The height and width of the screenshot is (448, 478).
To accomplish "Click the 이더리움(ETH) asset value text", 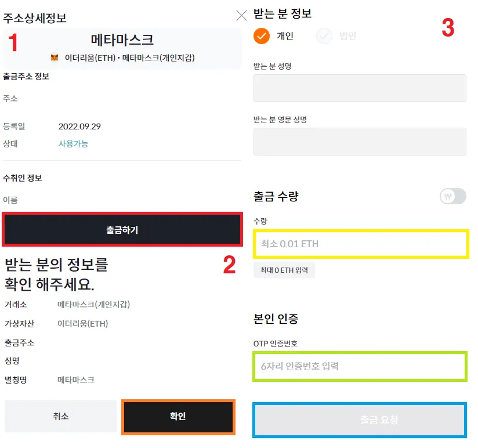I will pos(82,323).
